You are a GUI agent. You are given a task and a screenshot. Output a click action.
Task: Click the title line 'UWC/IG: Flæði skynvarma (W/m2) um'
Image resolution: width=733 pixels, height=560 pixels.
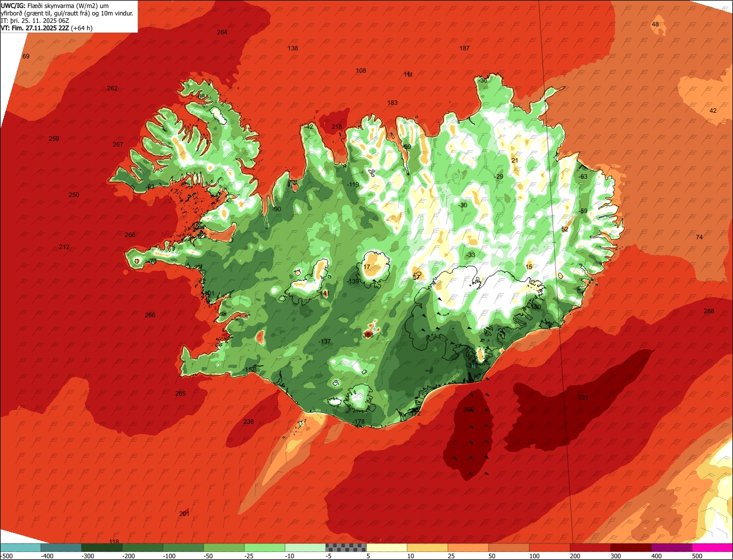click(55, 6)
